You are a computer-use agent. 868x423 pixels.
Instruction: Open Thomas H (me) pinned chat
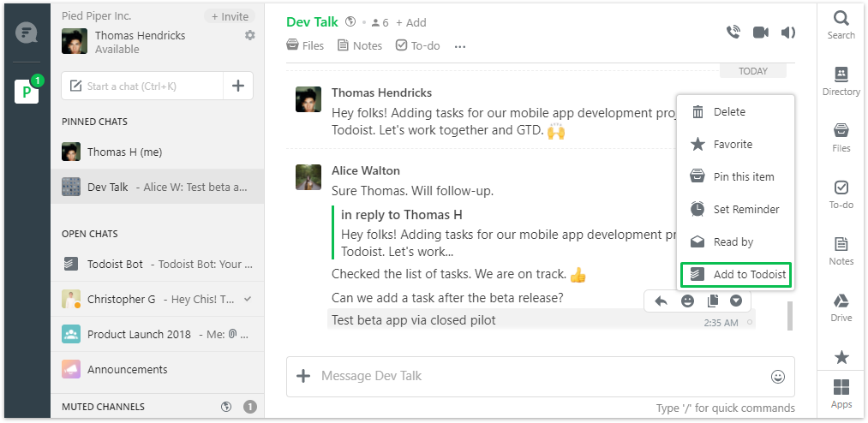pyautogui.click(x=157, y=152)
